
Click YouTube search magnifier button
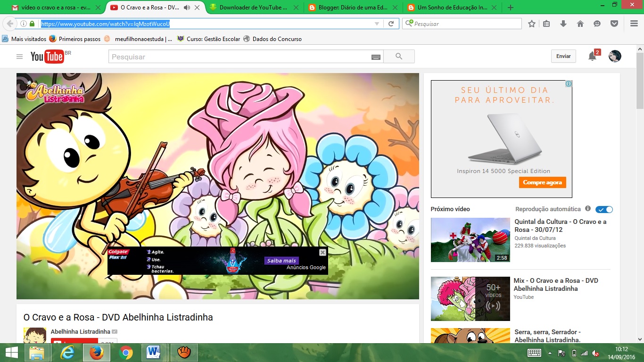pyautogui.click(x=399, y=57)
